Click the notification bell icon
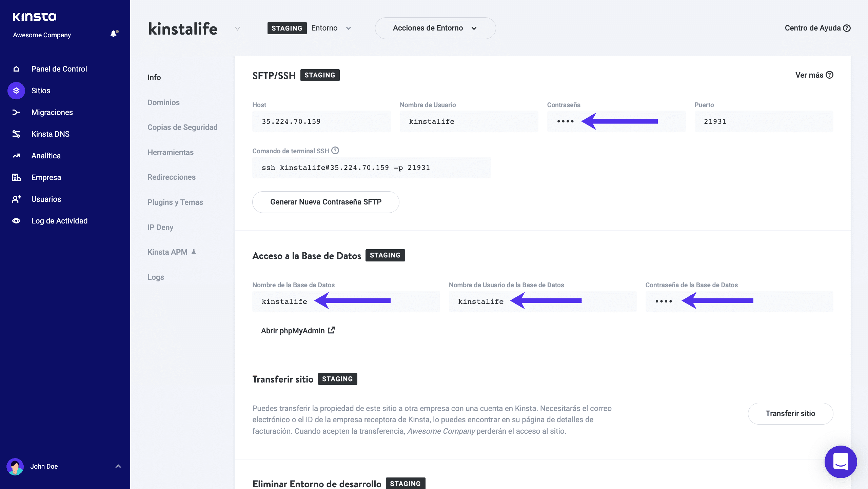Screen dimensions: 868x489 pyautogui.click(x=114, y=34)
